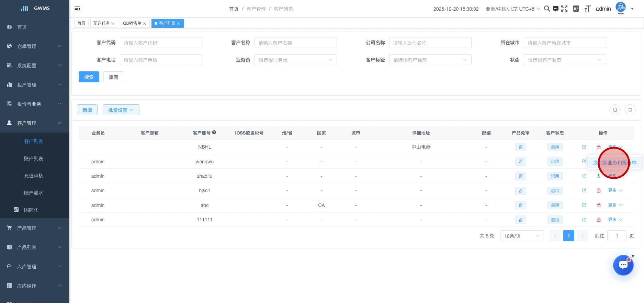Click the 新增 add button
Viewport: 644px width, 303px height.
(x=87, y=110)
